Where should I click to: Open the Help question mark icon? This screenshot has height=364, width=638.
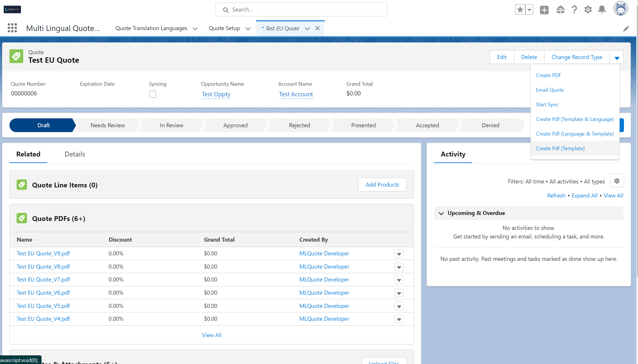(574, 10)
